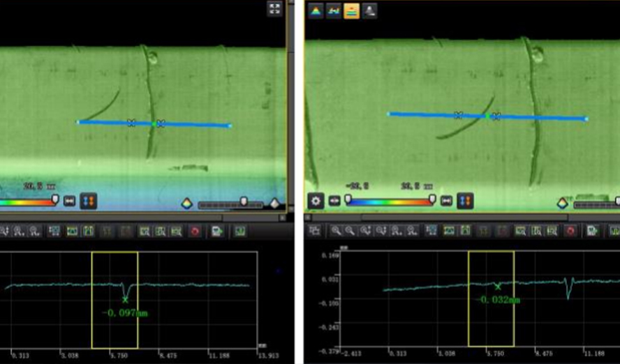Click the upper handle of right color scale
This screenshot has width=620, height=364.
[431, 199]
